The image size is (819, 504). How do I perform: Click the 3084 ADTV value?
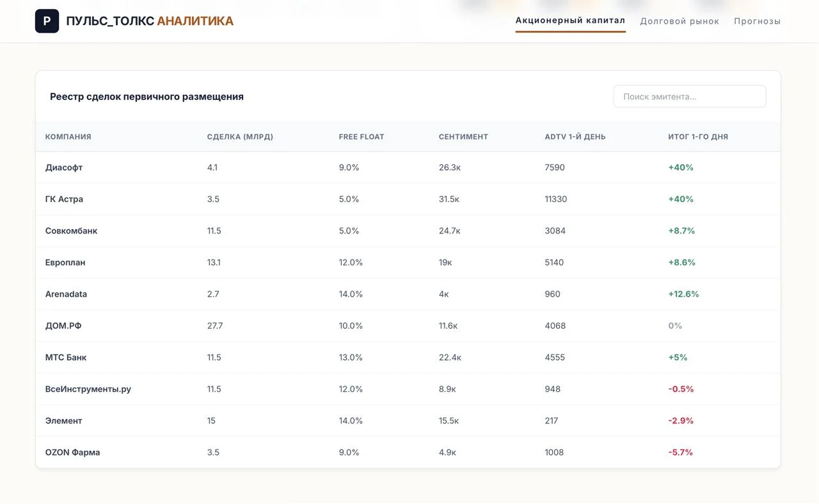click(x=555, y=231)
